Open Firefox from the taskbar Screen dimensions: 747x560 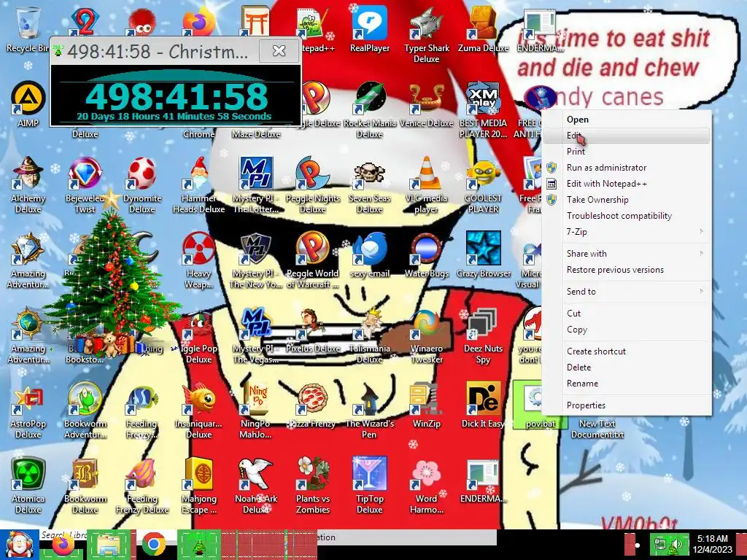63,545
